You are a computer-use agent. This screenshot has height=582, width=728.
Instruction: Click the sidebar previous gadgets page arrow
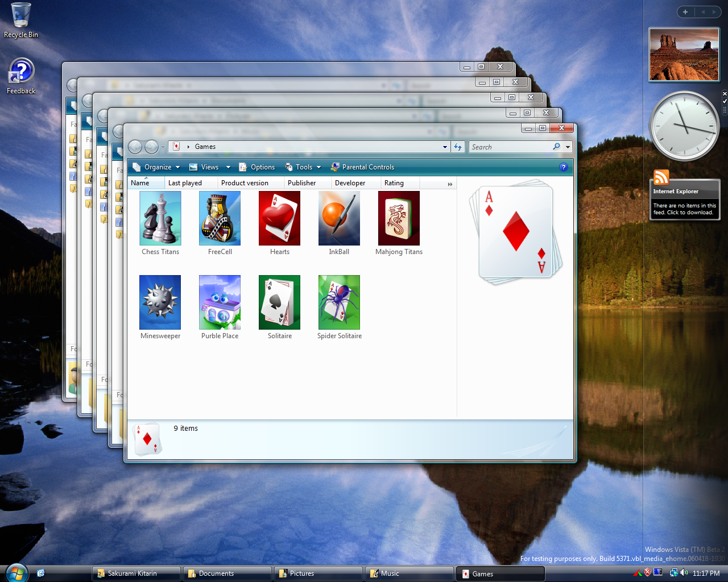[x=702, y=12]
